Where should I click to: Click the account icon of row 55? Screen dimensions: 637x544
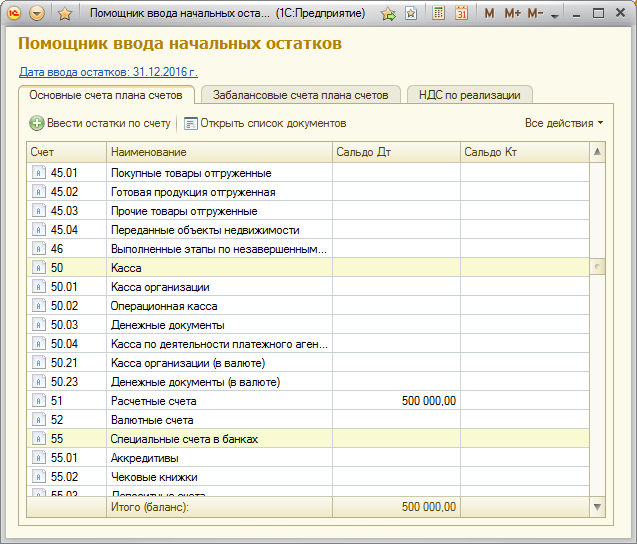pyautogui.click(x=39, y=439)
